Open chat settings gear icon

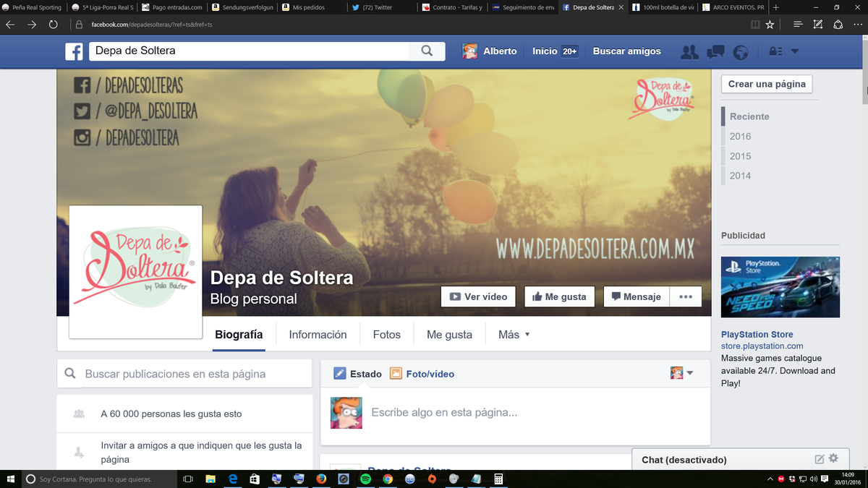tap(833, 458)
